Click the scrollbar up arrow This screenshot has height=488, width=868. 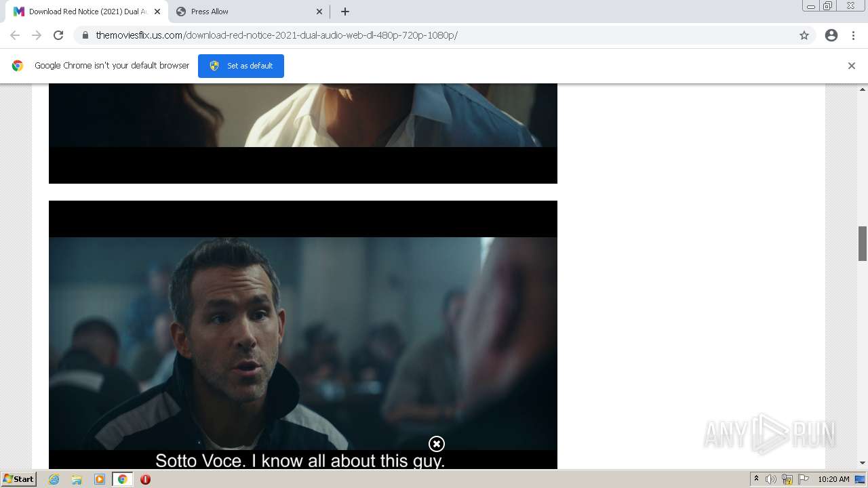863,89
